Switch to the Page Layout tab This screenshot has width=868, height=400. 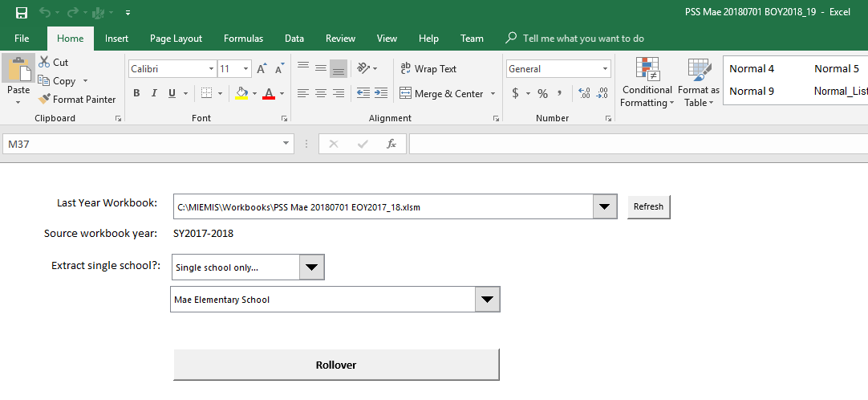point(176,39)
